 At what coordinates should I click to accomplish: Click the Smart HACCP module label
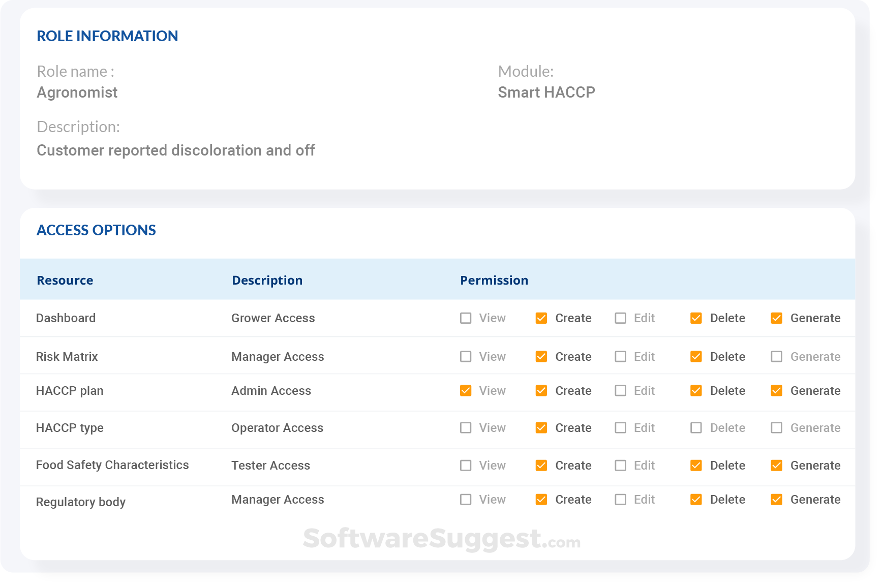click(x=546, y=92)
